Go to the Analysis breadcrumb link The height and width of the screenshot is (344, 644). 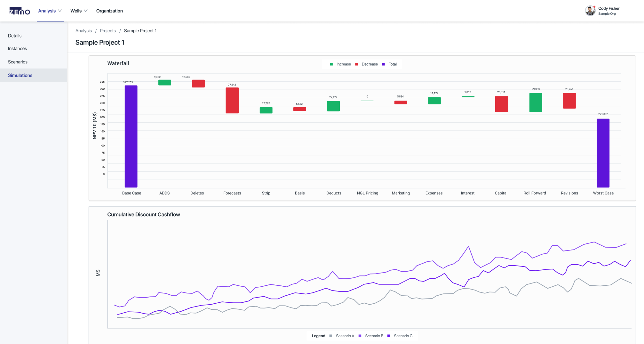click(83, 31)
